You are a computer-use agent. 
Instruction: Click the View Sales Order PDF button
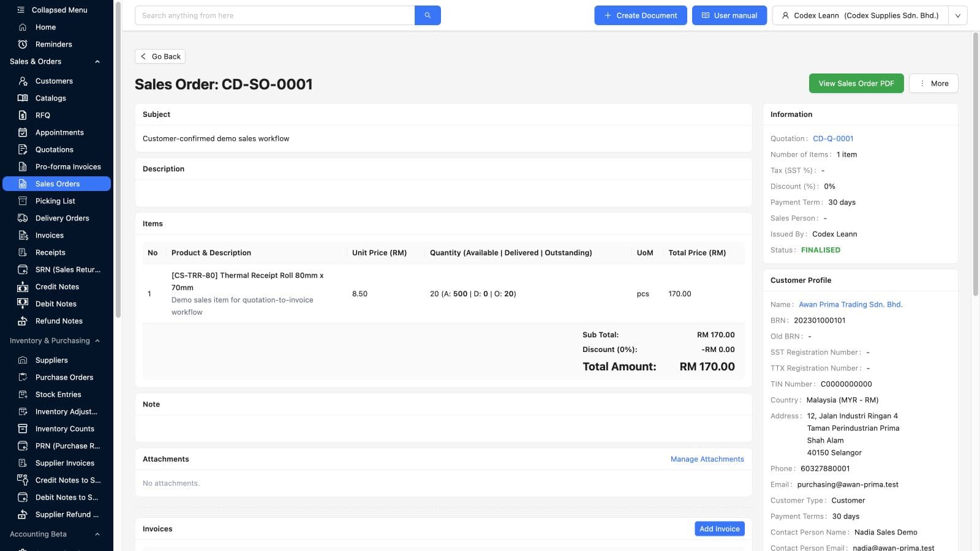pos(856,83)
